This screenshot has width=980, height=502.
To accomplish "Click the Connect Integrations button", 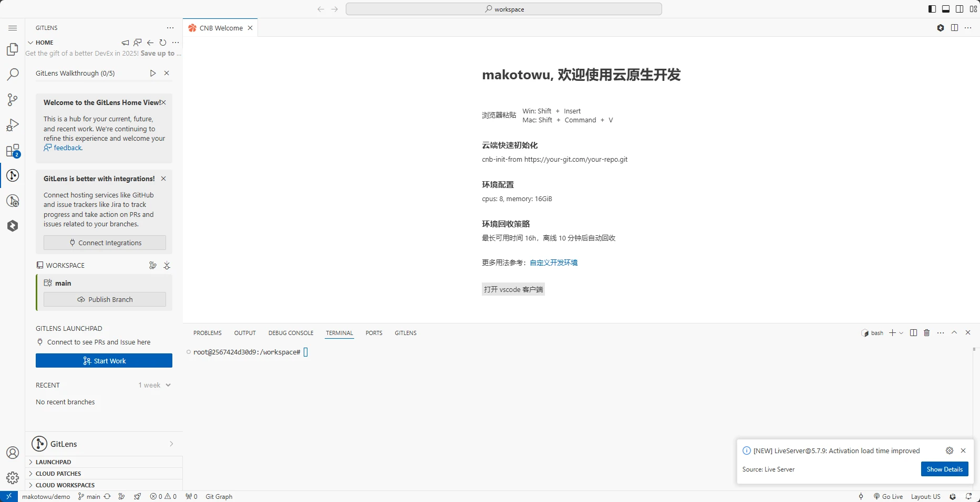I will 105,243.
